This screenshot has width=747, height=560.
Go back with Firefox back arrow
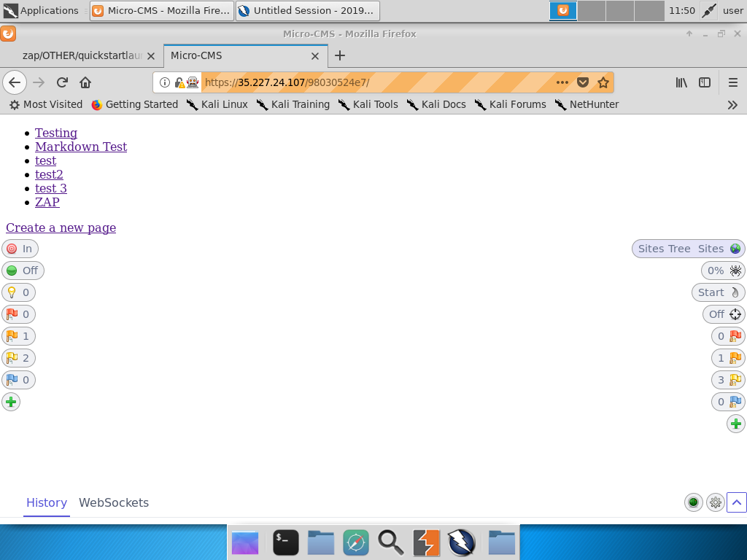point(15,82)
